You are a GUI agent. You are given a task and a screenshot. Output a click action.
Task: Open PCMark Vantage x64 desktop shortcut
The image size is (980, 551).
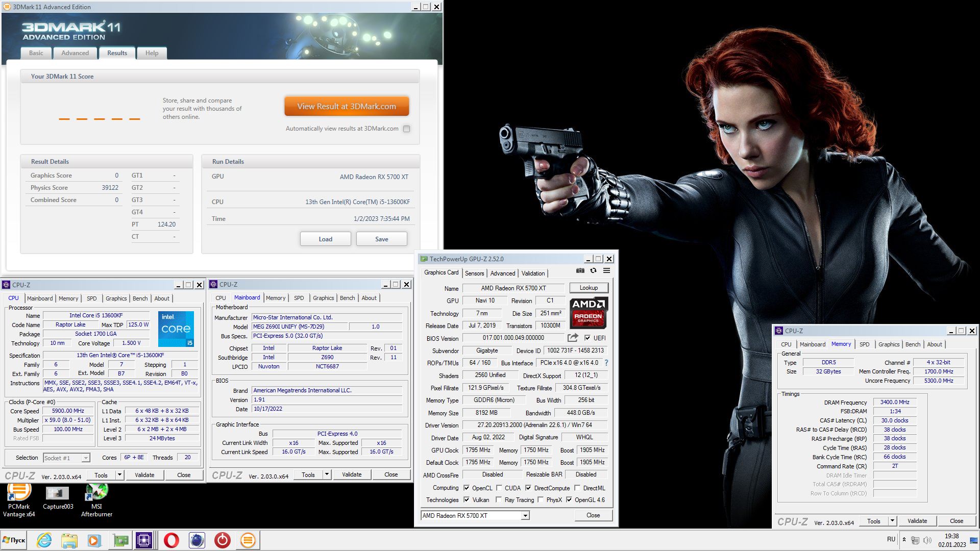tap(19, 500)
